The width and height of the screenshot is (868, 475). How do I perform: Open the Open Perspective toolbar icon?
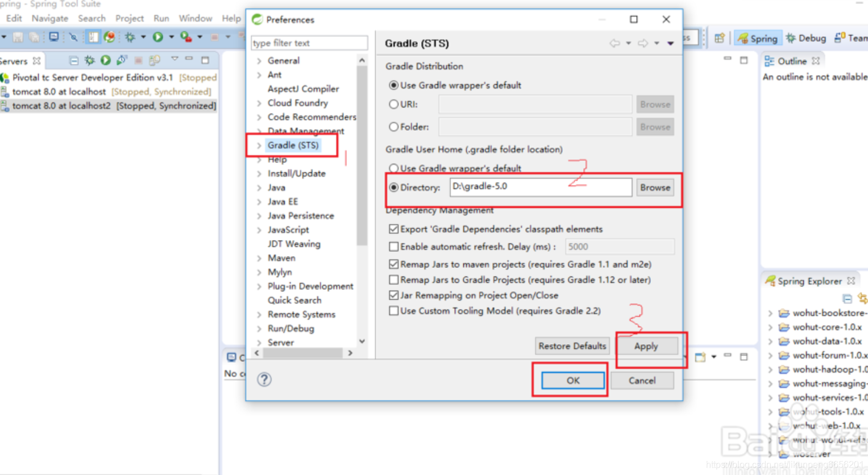720,38
